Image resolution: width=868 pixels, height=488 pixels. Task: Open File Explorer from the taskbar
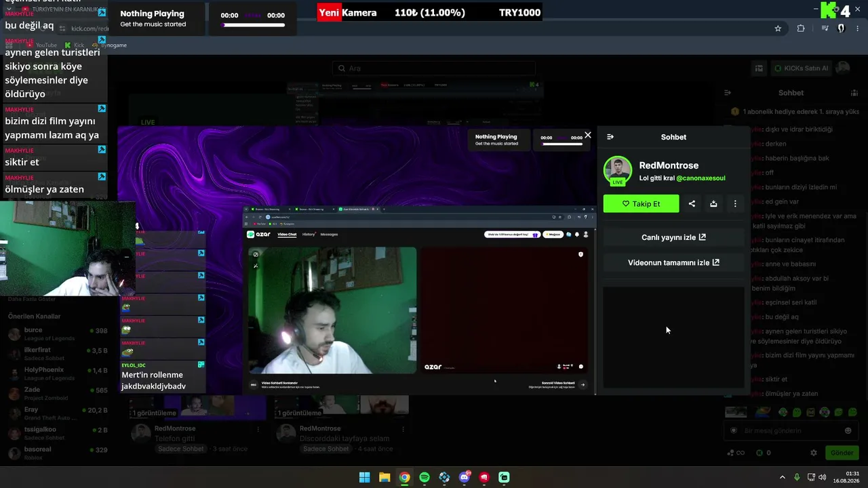(384, 477)
